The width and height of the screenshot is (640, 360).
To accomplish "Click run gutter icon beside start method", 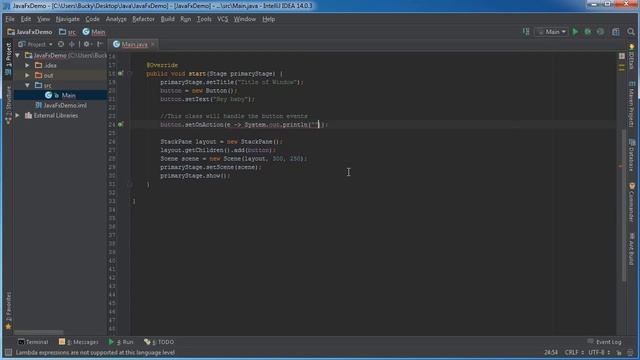I will 120,73.
